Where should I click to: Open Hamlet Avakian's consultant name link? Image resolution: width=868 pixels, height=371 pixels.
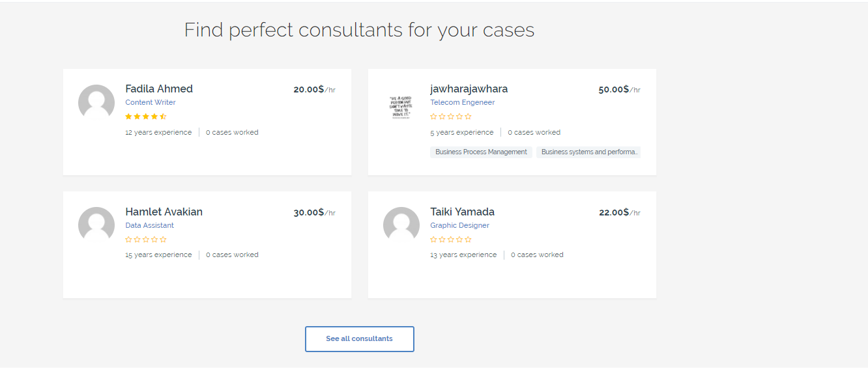click(164, 212)
